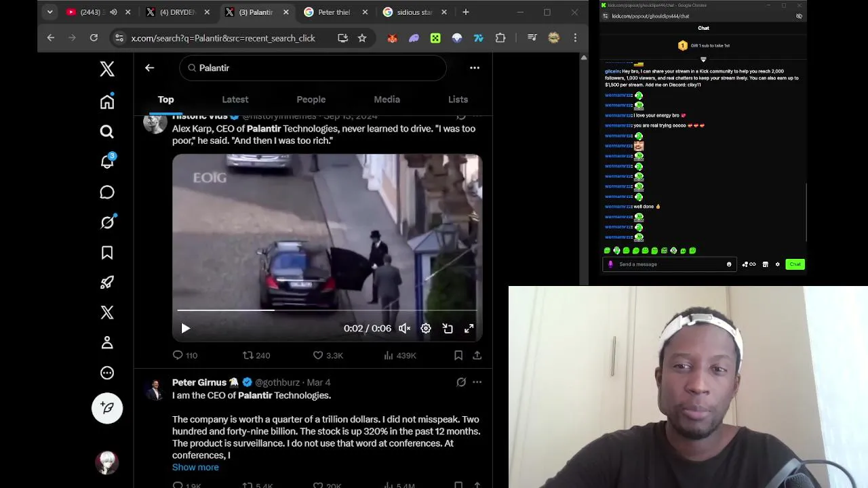This screenshot has height=488, width=868.
Task: Unmute the video sound
Action: pyautogui.click(x=404, y=328)
